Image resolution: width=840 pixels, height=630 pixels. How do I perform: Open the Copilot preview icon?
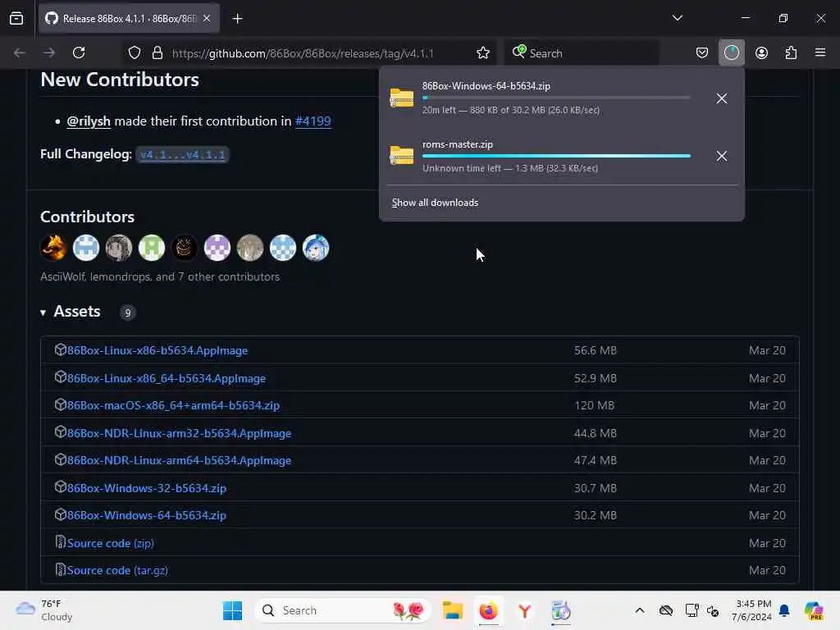pos(814,610)
